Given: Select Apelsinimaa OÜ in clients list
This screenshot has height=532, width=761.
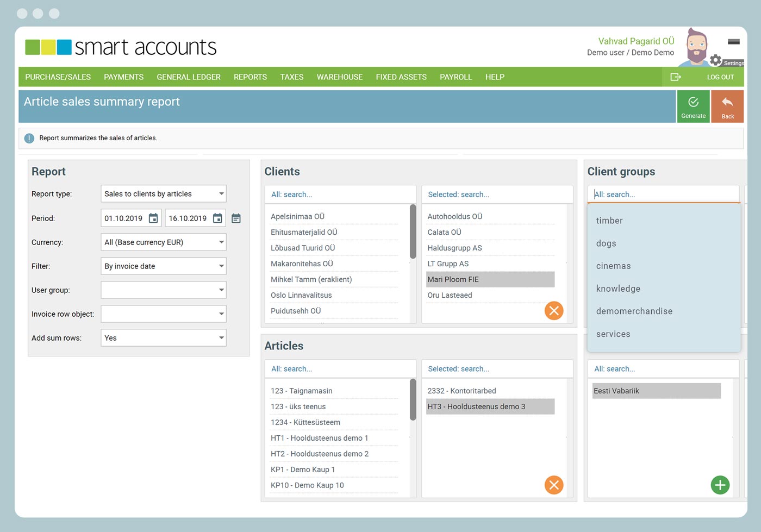Looking at the screenshot, I should coord(334,216).
